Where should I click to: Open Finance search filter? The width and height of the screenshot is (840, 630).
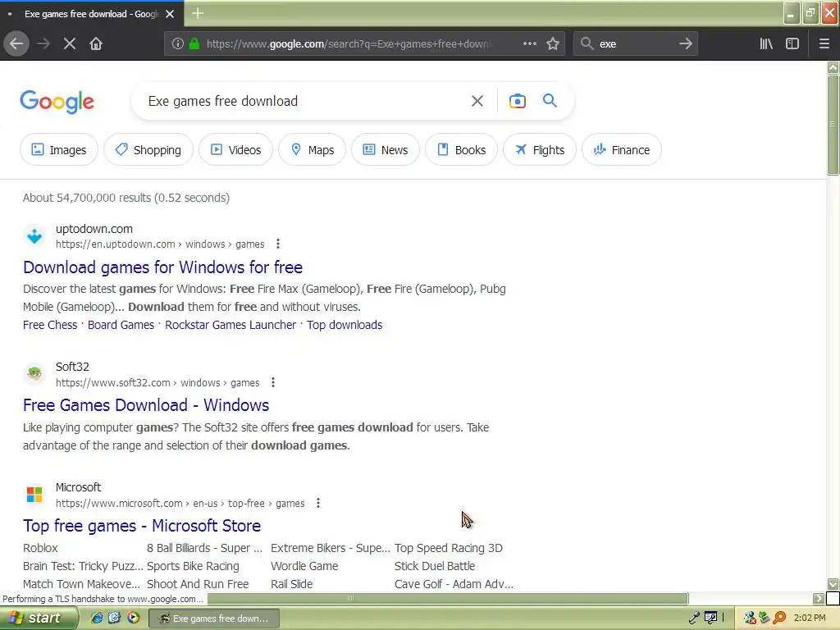pos(622,150)
